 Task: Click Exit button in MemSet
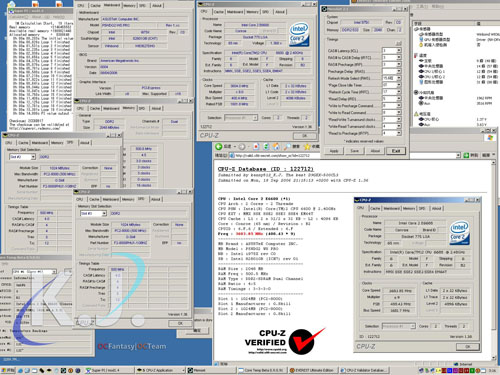pos(396,151)
